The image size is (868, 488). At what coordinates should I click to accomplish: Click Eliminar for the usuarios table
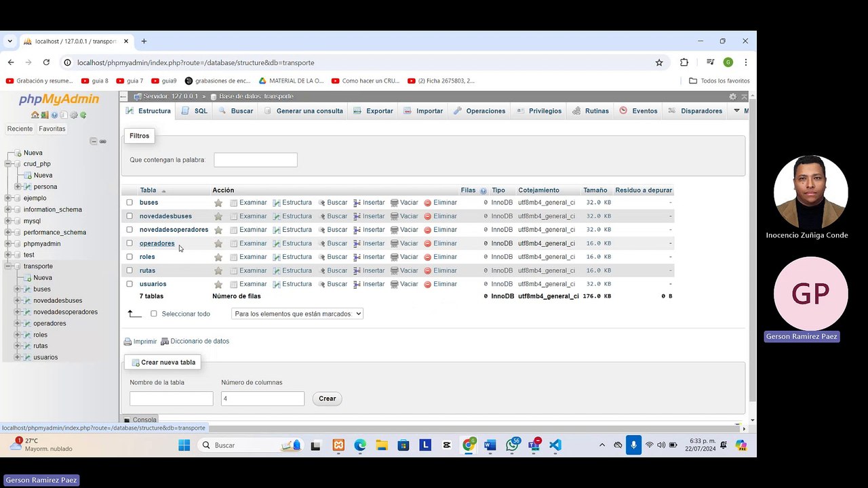(x=440, y=284)
